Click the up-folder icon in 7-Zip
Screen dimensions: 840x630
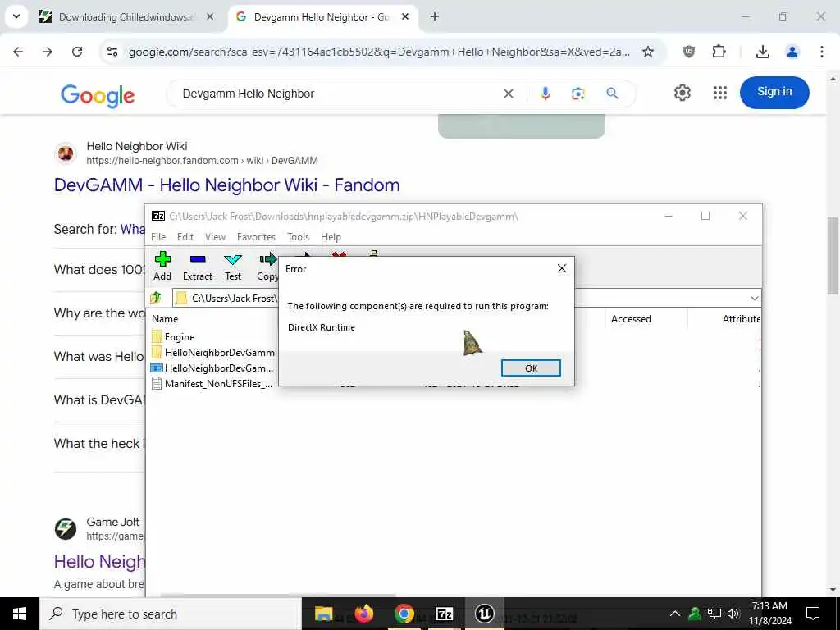pyautogui.click(x=156, y=298)
